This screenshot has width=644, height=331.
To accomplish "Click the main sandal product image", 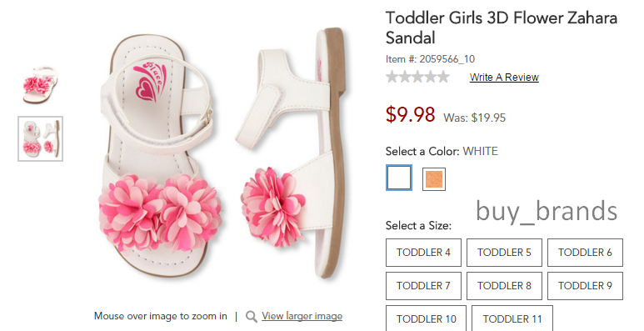I will point(222,154).
